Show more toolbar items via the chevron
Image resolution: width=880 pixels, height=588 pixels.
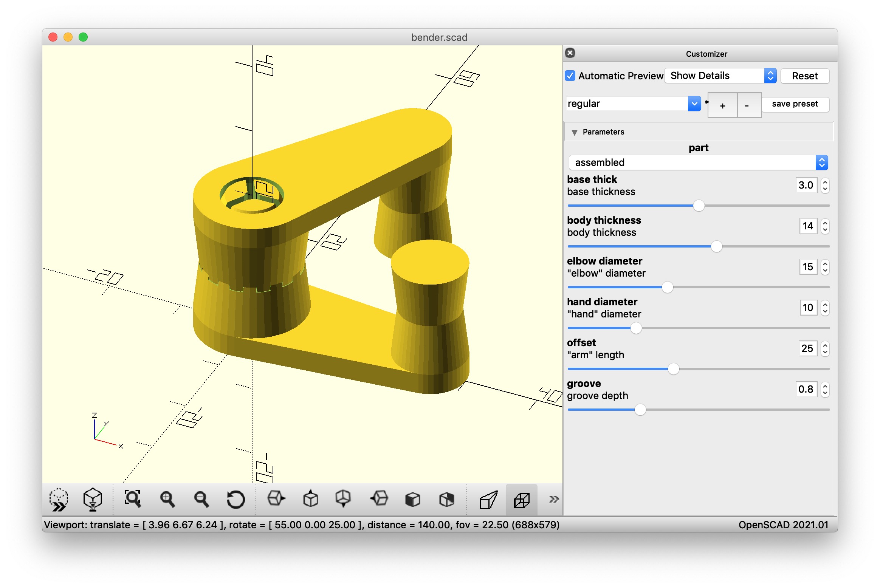click(x=554, y=500)
